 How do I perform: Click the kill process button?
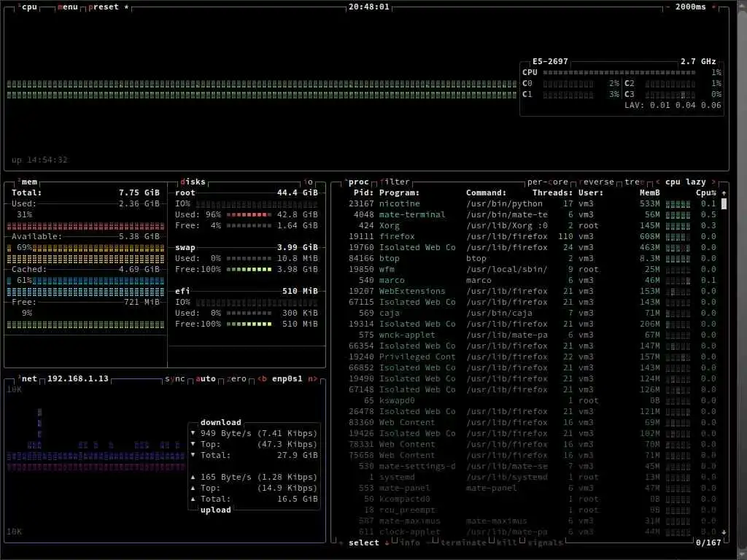(506, 542)
